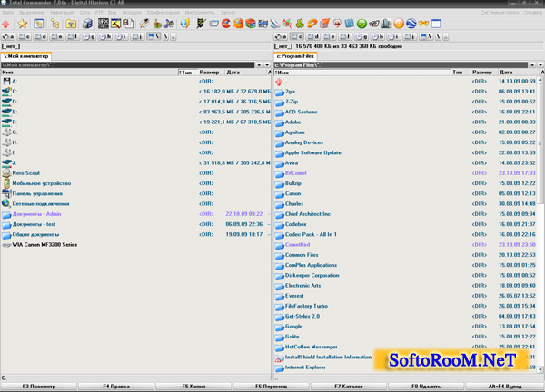The width and height of the screenshot is (545, 392).
Task: Select the c:Program Files tab
Action: pyautogui.click(x=295, y=56)
